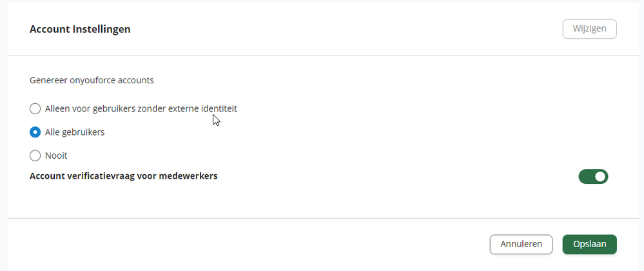Click the blue filled dot of the selected radio
This screenshot has height=271, width=644.
[35, 132]
